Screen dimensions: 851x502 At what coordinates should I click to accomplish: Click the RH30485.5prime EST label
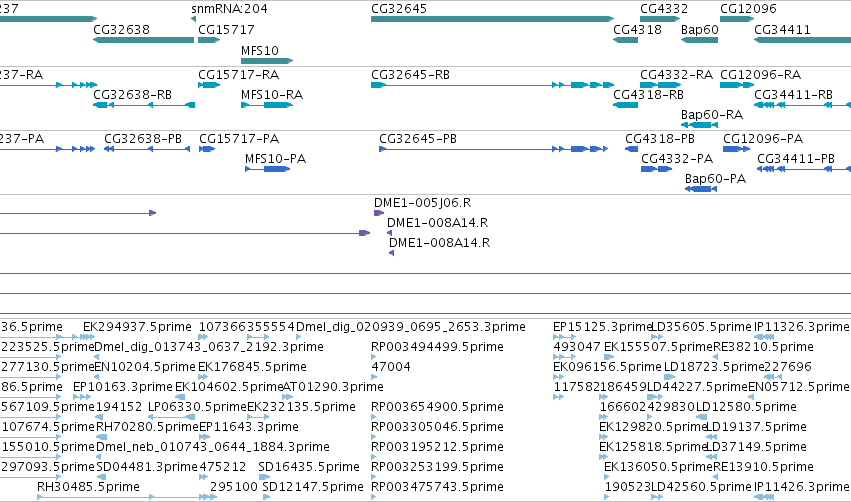tap(88, 487)
